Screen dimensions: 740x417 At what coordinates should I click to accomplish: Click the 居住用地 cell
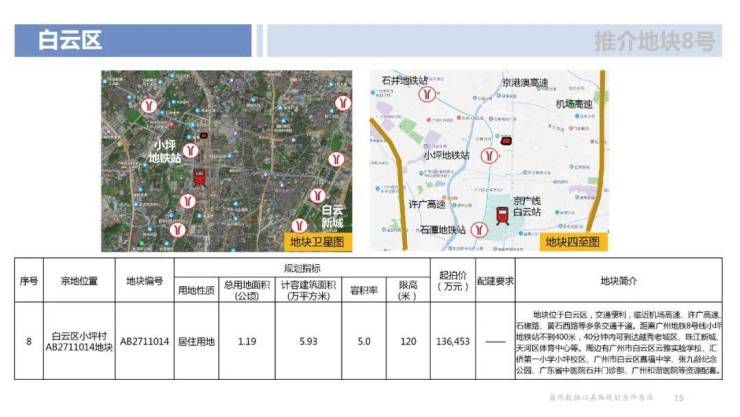(196, 341)
